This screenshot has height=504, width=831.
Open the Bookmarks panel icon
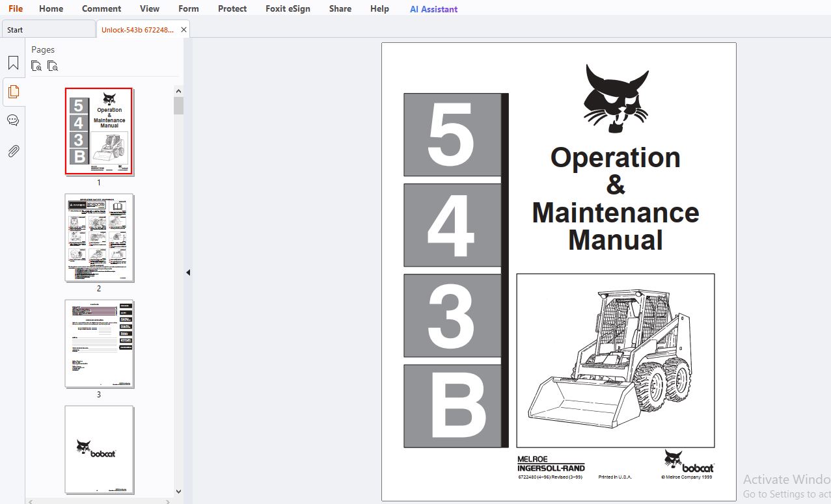13,63
